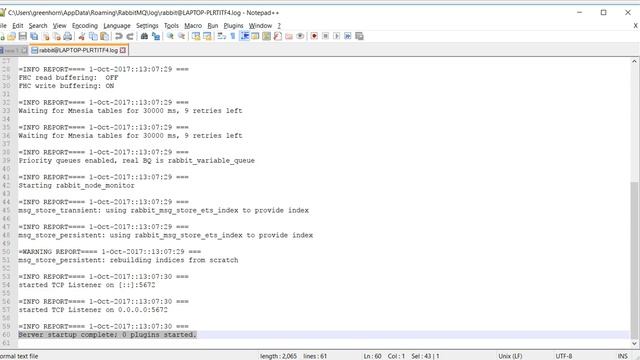
Task: Open the Settings menu
Action: [x=147, y=25]
